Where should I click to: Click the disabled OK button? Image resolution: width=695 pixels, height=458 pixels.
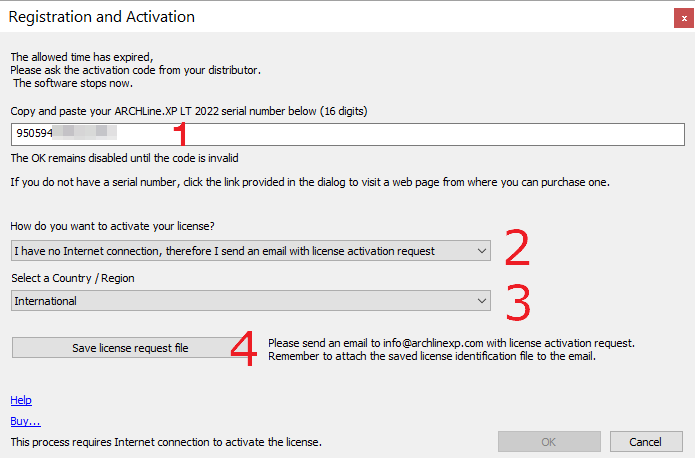click(x=549, y=441)
